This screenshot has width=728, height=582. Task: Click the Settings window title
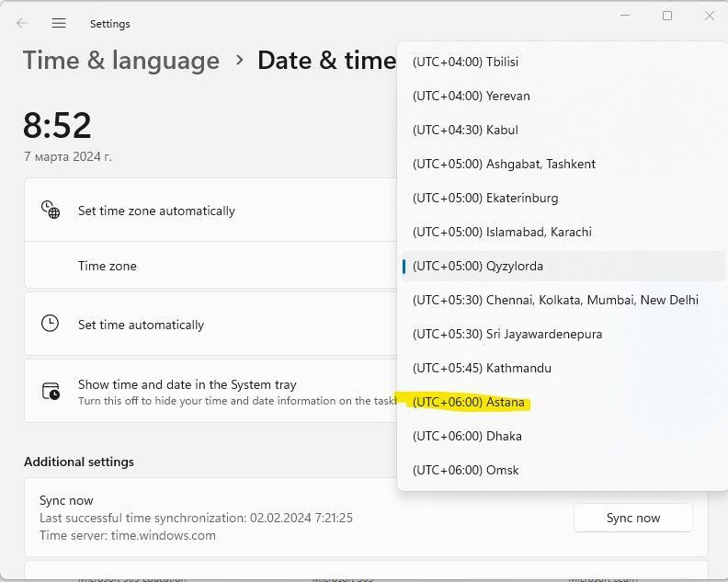[x=110, y=24]
